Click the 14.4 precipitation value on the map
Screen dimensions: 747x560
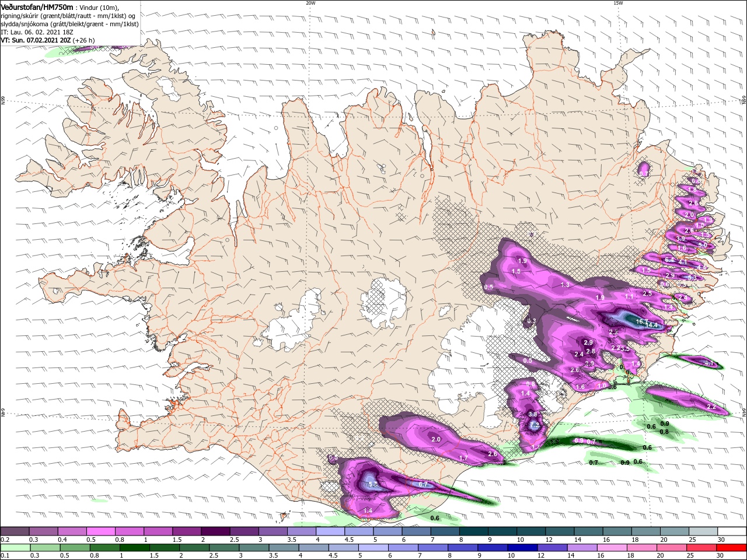(x=652, y=325)
